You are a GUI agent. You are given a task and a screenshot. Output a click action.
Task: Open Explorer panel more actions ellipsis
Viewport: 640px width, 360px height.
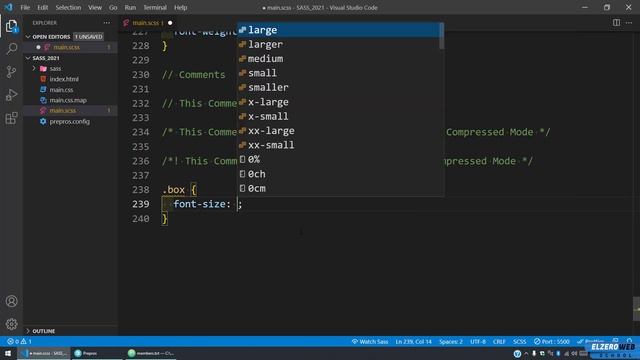107,23
